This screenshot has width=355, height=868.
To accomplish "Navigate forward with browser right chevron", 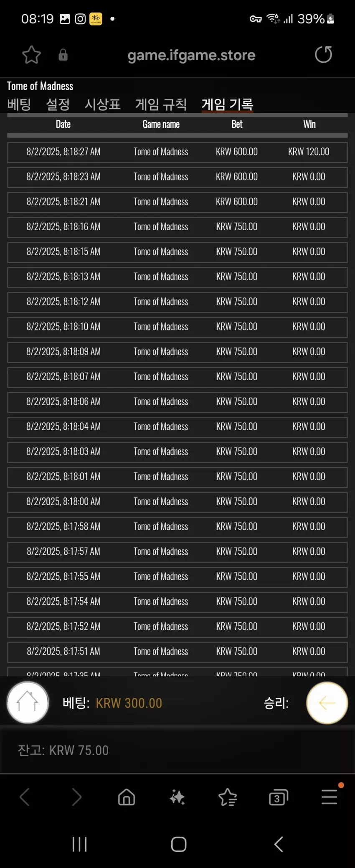I will (x=76, y=797).
